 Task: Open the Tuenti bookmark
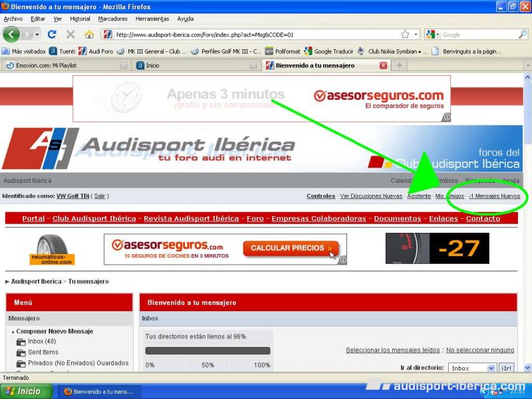tap(62, 51)
